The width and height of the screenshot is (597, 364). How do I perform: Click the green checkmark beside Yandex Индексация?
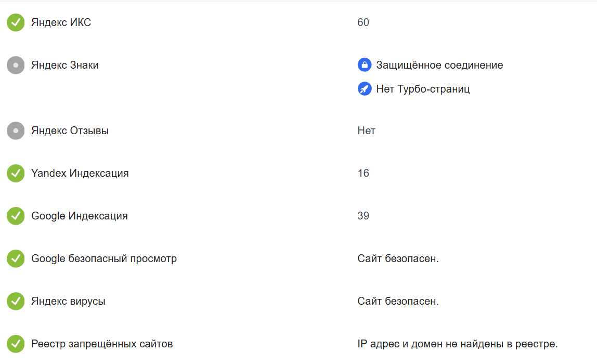click(16, 173)
